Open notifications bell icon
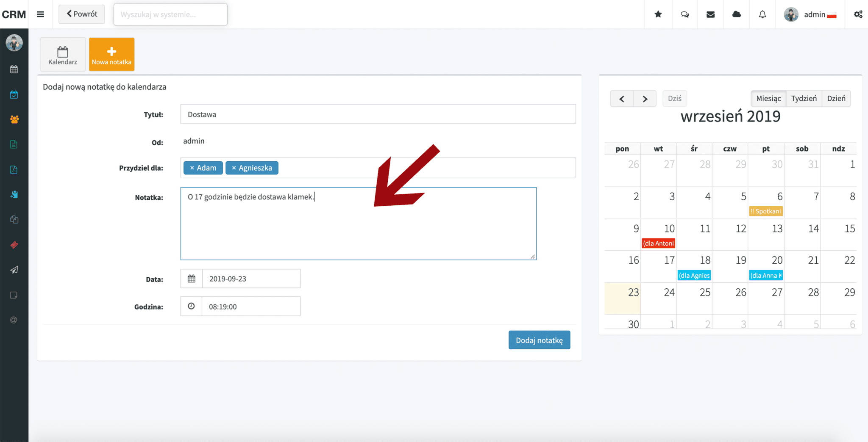The width and height of the screenshot is (868, 442). click(762, 14)
